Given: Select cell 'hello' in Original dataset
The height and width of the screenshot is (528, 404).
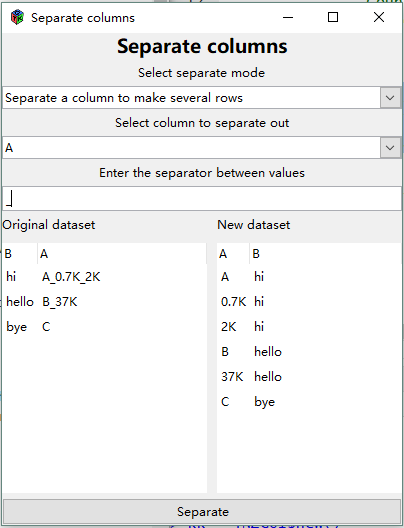Looking at the screenshot, I should (20, 302).
